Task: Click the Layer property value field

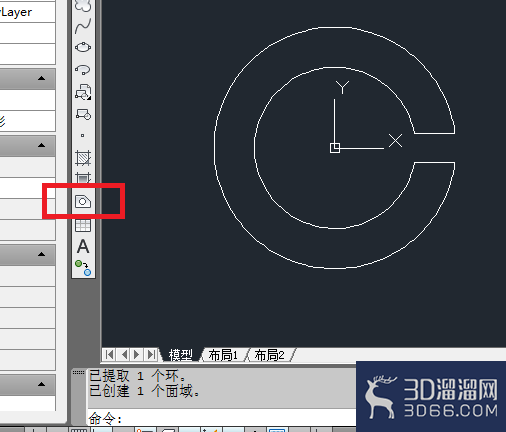Action: click(x=27, y=12)
